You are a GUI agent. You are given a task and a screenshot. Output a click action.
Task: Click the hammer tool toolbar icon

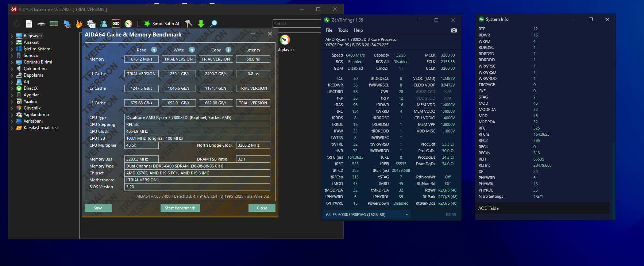(x=188, y=23)
